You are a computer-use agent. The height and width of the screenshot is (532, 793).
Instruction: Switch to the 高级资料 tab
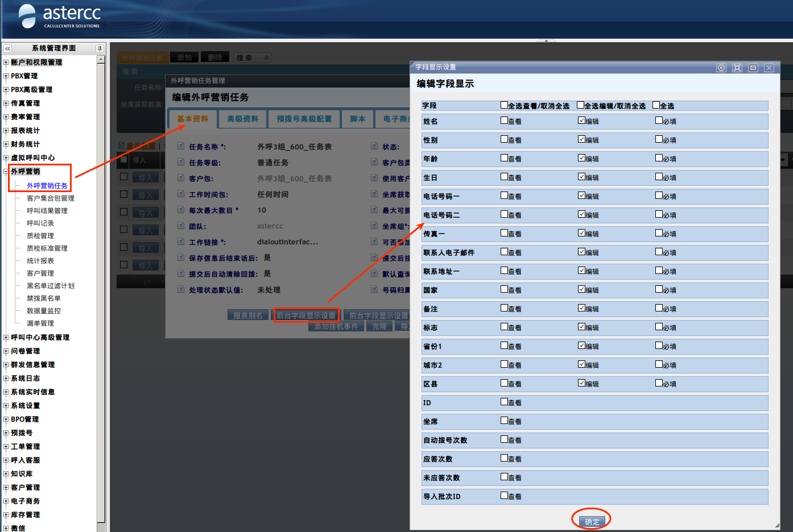(x=242, y=119)
